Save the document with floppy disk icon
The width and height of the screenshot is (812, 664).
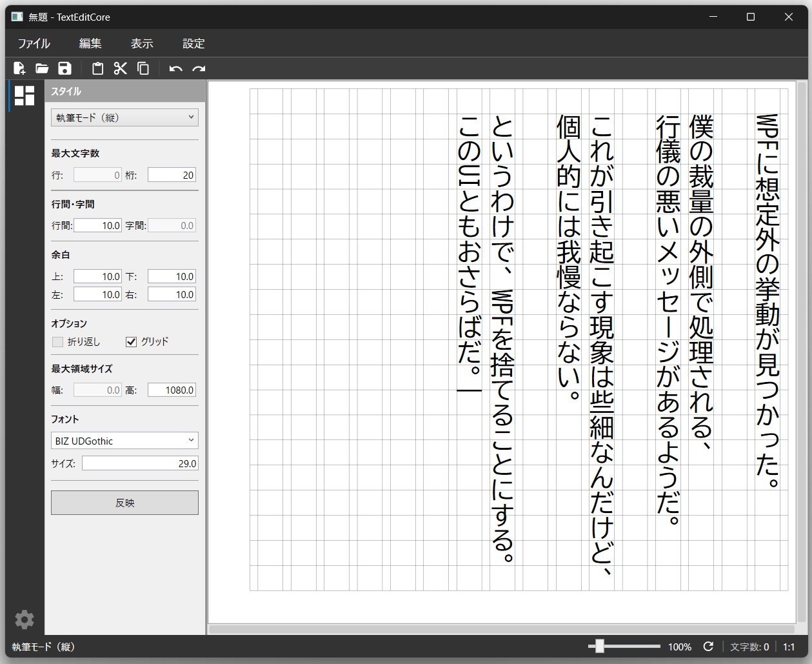point(64,68)
